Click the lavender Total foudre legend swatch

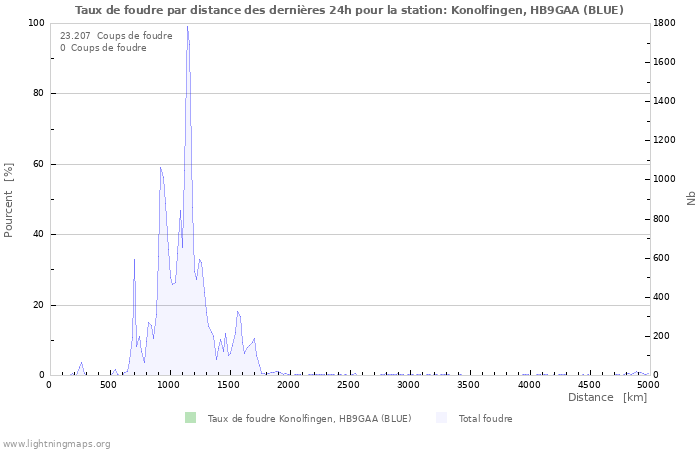[442, 418]
